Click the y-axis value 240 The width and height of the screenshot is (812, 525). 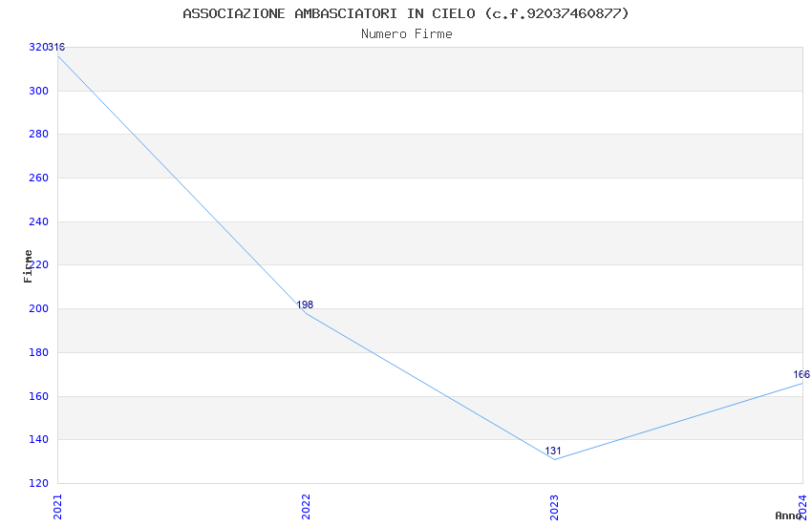[x=39, y=221]
